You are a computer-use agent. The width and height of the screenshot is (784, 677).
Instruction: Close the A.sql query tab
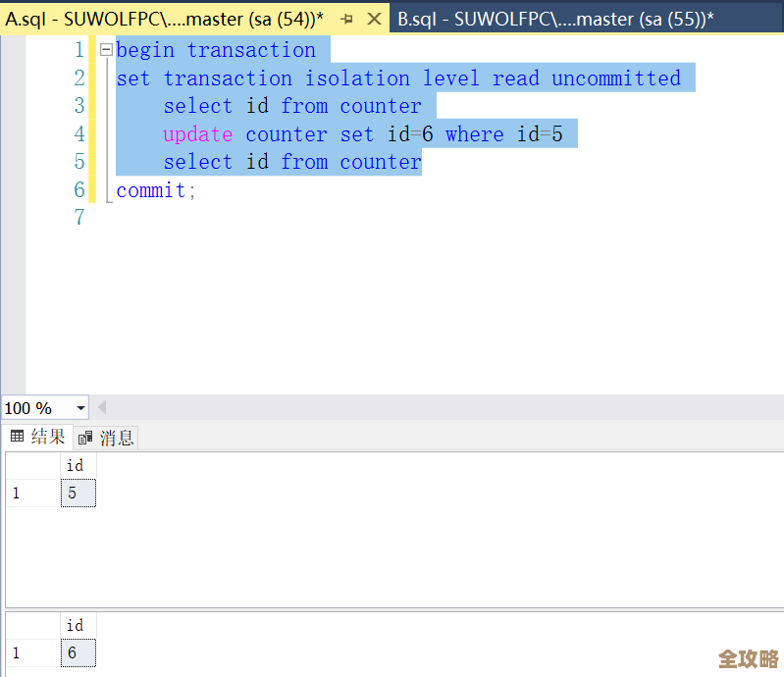click(373, 19)
